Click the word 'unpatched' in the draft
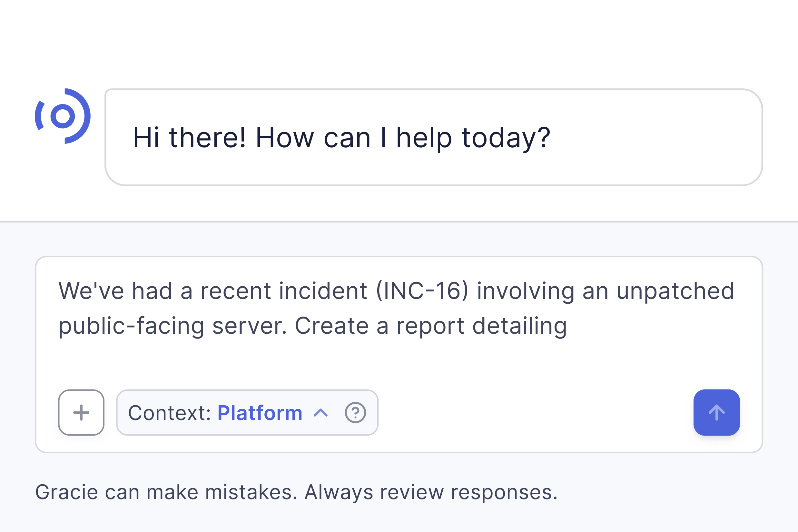 [675, 291]
